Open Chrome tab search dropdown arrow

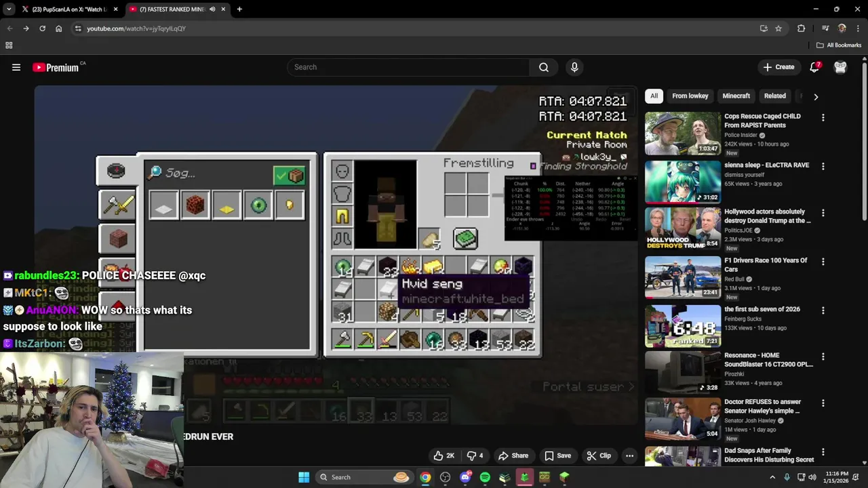coord(8,9)
